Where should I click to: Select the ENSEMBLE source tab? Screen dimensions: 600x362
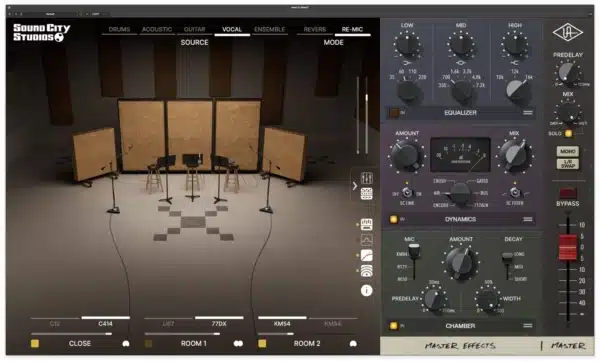(x=269, y=29)
